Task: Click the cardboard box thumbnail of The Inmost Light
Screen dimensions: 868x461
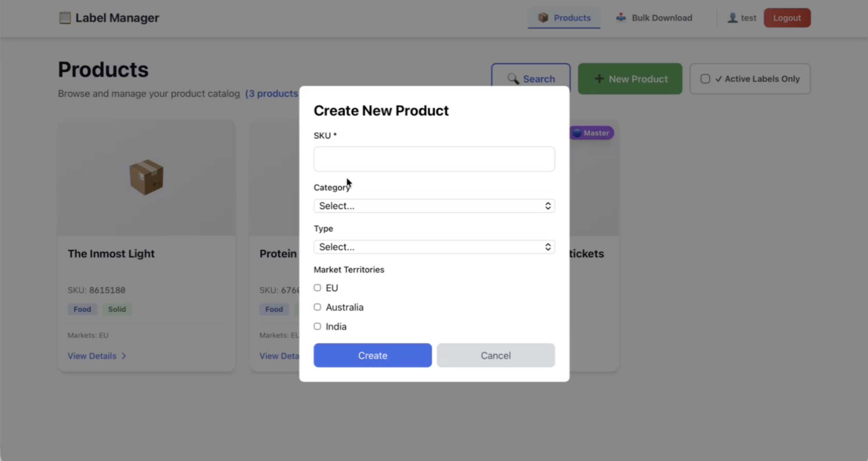Action: pyautogui.click(x=146, y=177)
